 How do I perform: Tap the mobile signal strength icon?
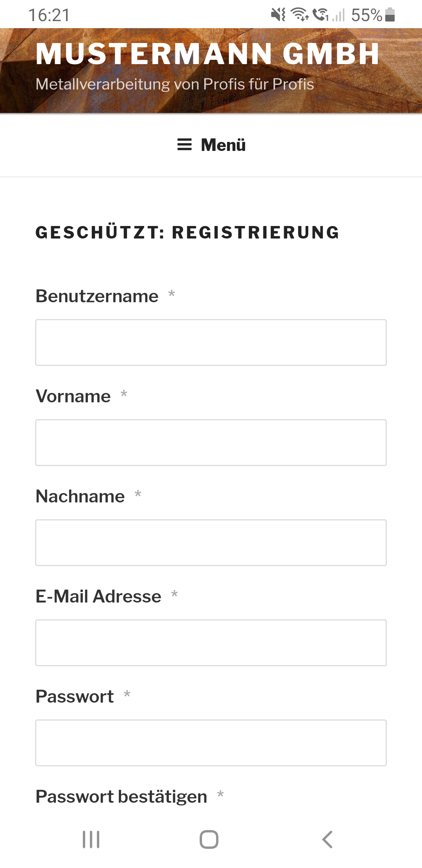[x=339, y=16]
